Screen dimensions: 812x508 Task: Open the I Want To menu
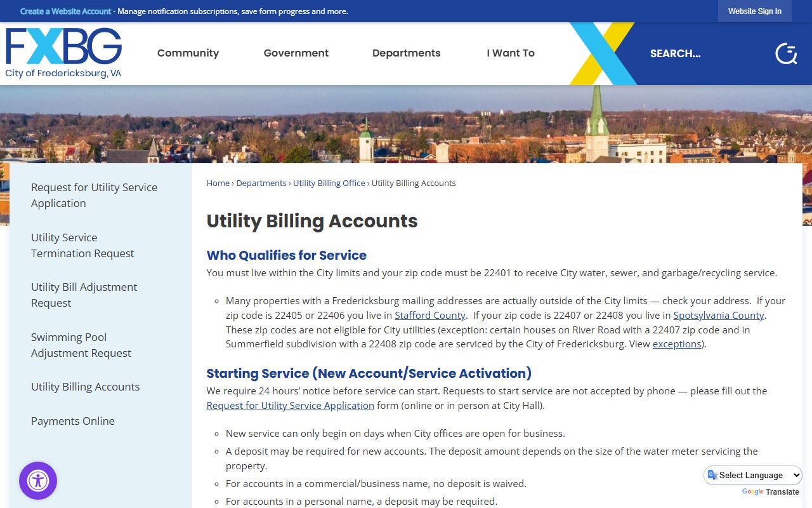tap(511, 53)
